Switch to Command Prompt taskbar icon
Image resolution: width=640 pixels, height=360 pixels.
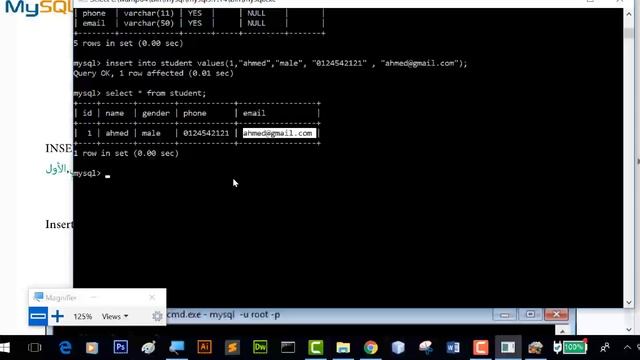tap(288, 348)
